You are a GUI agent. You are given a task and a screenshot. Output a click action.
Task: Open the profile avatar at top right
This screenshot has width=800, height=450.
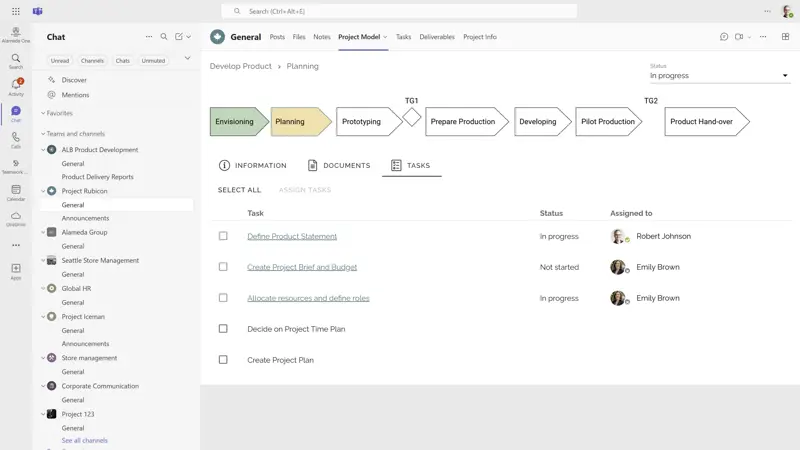pos(787,11)
